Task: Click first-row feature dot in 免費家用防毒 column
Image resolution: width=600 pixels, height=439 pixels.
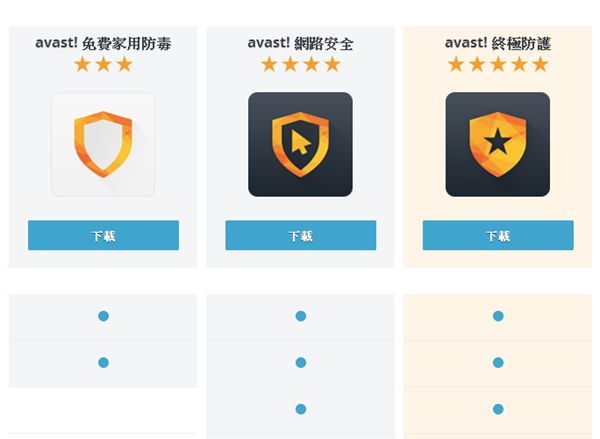Action: pyautogui.click(x=103, y=316)
